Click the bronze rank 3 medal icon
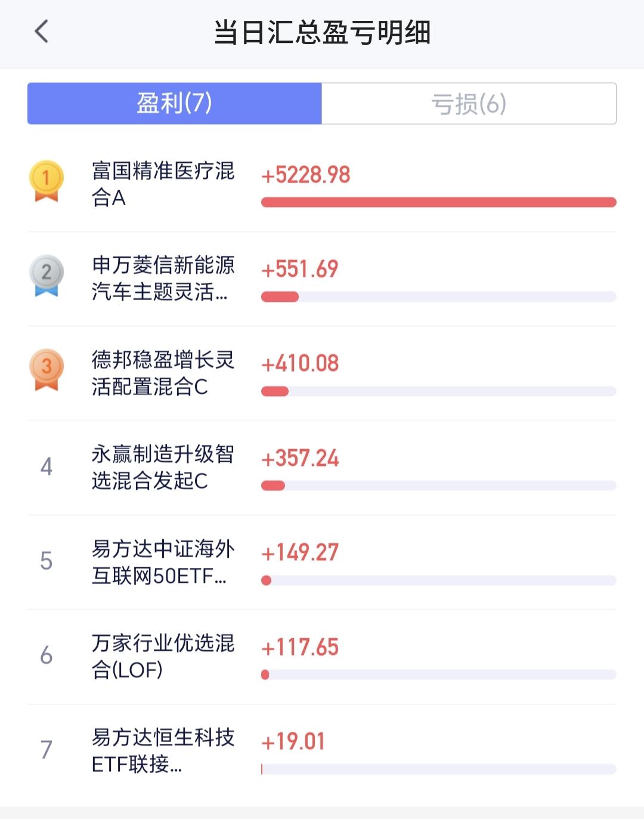644x819 pixels. click(x=47, y=370)
